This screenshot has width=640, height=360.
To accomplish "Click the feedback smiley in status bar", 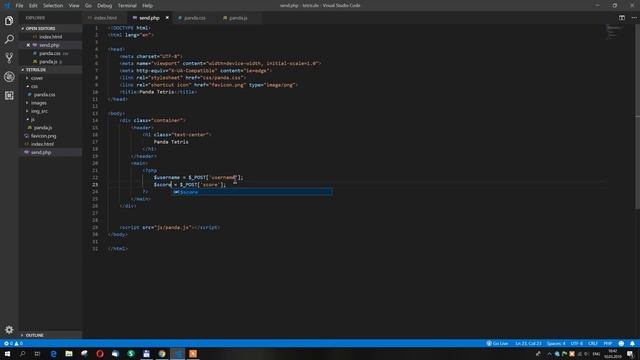I will click(x=621, y=343).
